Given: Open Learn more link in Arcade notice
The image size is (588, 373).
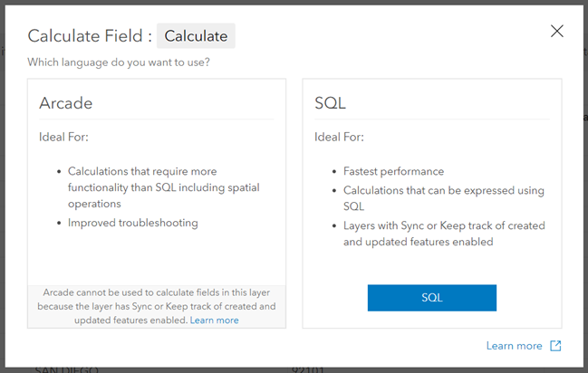Looking at the screenshot, I should [x=215, y=320].
